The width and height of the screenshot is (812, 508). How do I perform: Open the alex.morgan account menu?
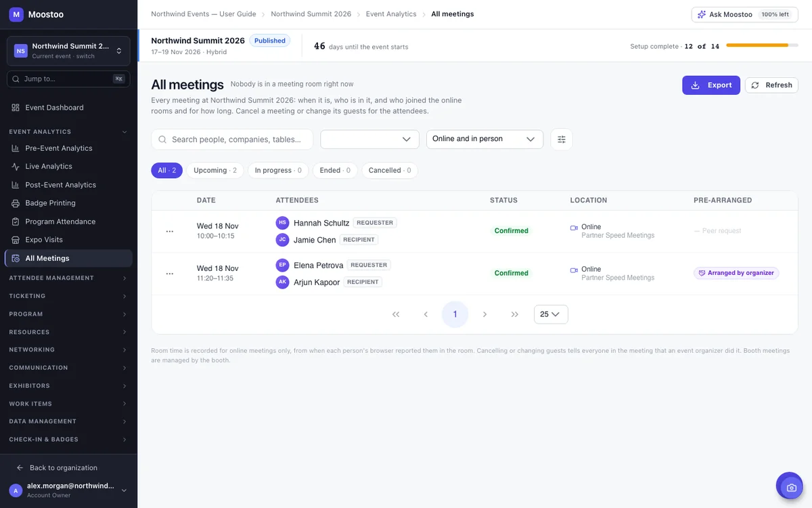coord(68,490)
